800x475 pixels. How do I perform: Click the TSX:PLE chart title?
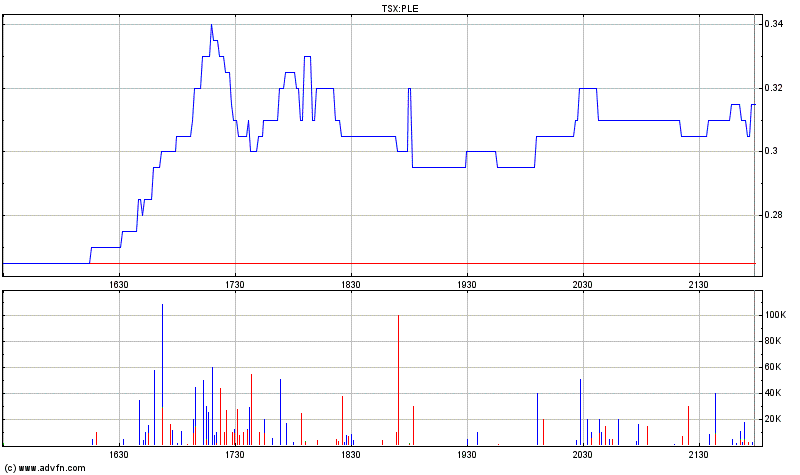[400, 8]
